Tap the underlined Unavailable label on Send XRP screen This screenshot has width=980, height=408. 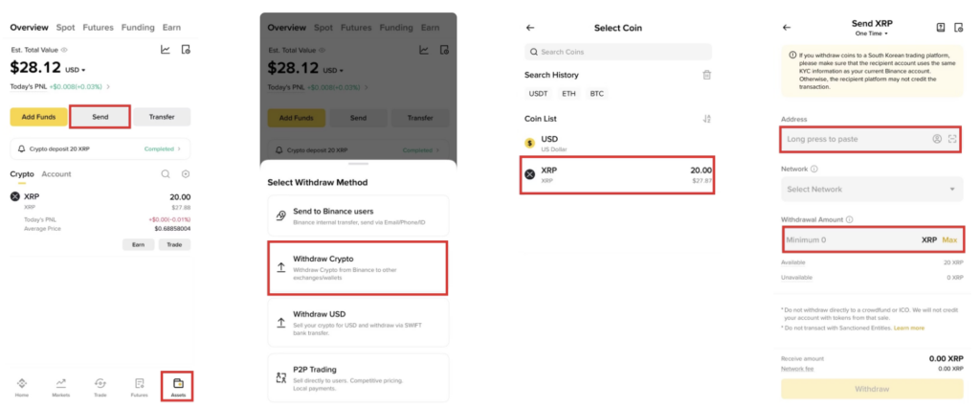point(796,277)
